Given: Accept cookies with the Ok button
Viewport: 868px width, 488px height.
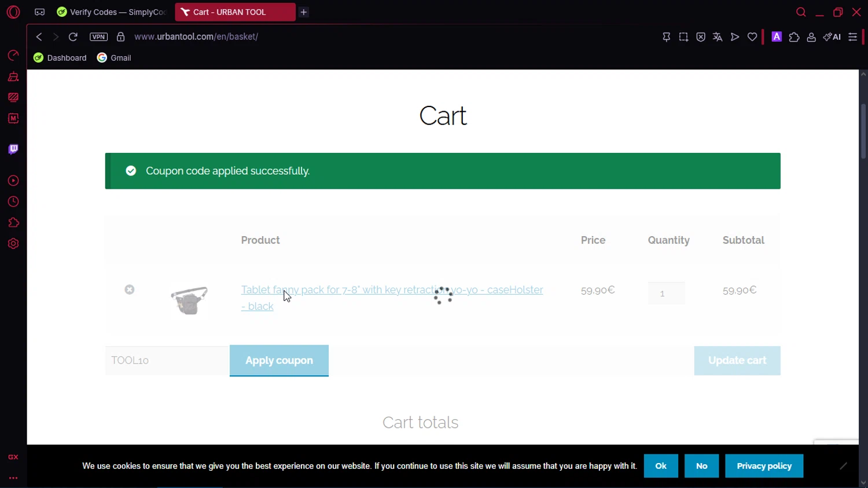Looking at the screenshot, I should coord(661,466).
